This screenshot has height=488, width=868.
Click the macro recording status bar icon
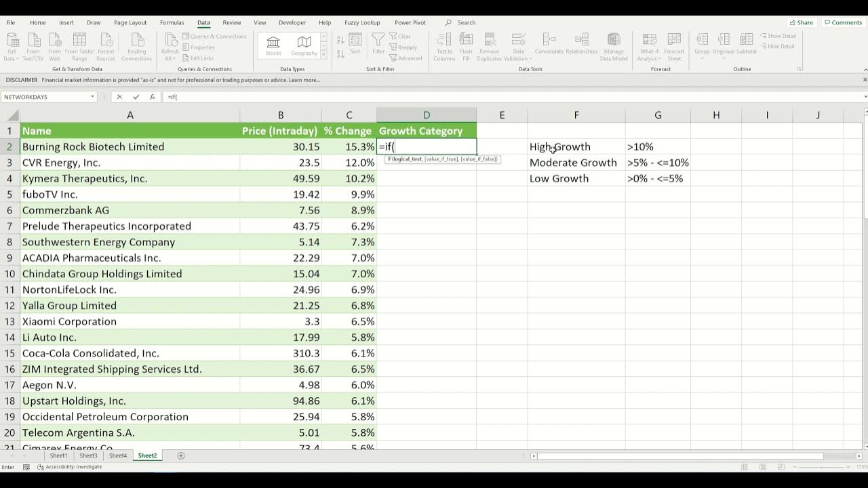pos(26,467)
